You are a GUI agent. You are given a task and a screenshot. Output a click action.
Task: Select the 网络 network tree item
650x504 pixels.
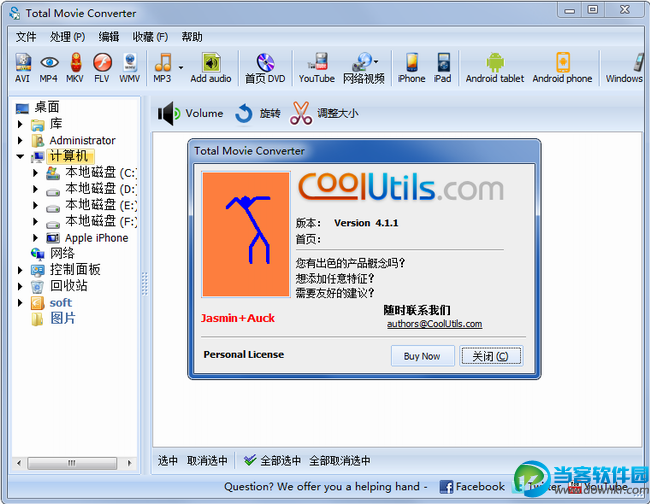[62, 253]
